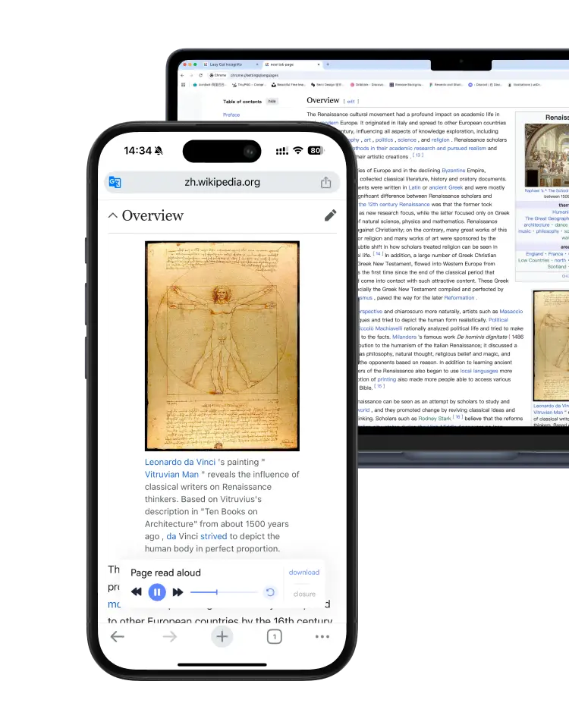Tap the Vitruvian Man drawing image

[222, 346]
